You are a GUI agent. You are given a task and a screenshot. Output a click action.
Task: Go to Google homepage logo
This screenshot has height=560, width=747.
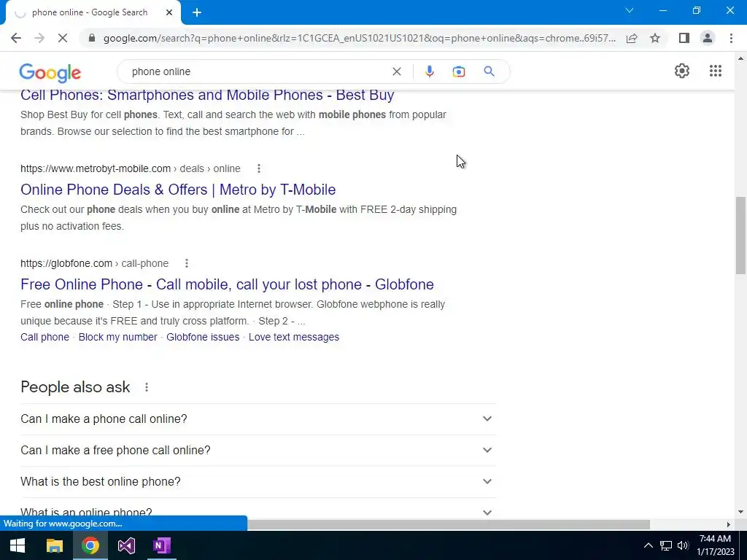pyautogui.click(x=50, y=73)
